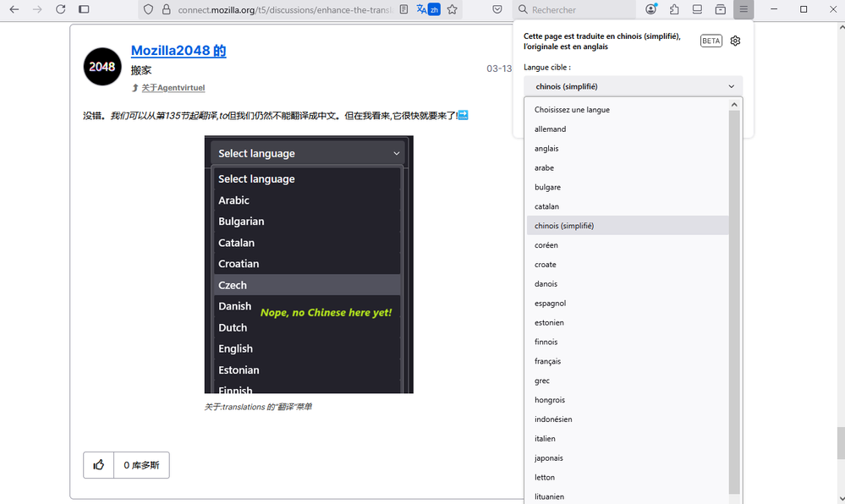Screen dimensions: 845x504
Task: Toggle the sidebar icon in toolbar
Action: coord(84,9)
